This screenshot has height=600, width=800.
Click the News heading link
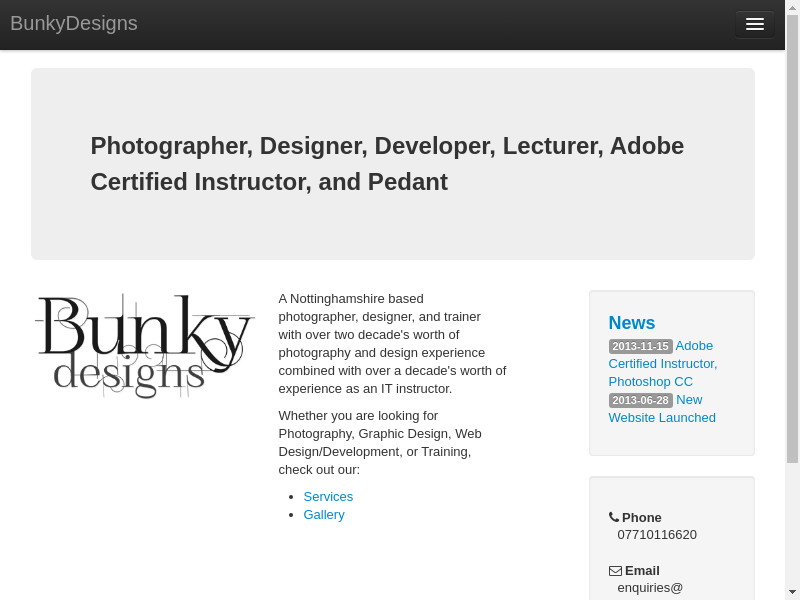click(x=631, y=323)
